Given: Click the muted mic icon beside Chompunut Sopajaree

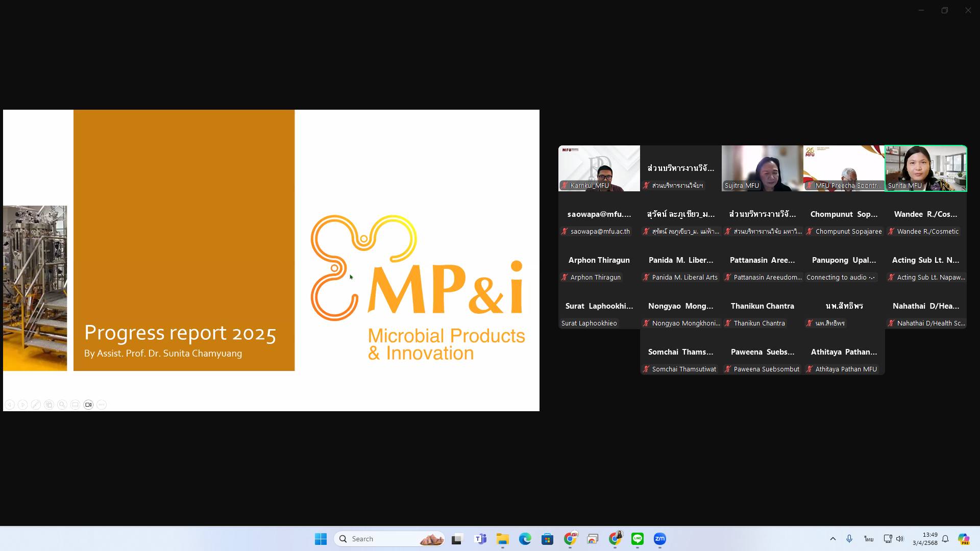Looking at the screenshot, I should [x=810, y=232].
